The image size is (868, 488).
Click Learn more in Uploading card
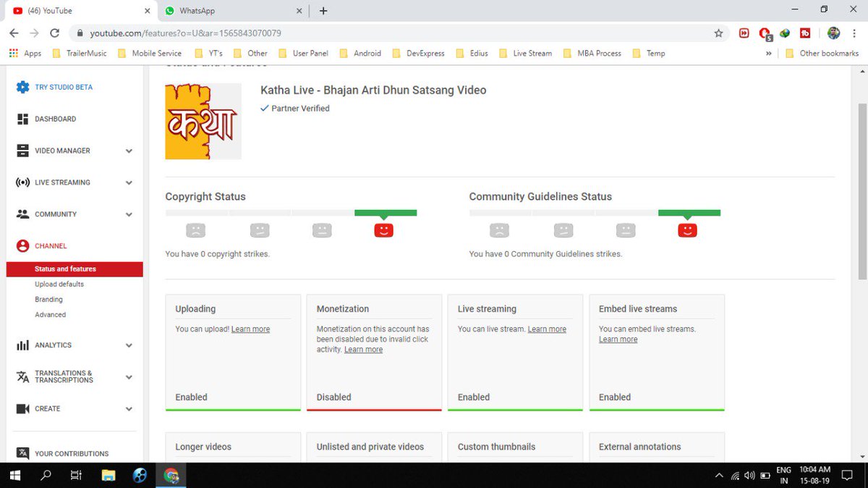[250, 329]
